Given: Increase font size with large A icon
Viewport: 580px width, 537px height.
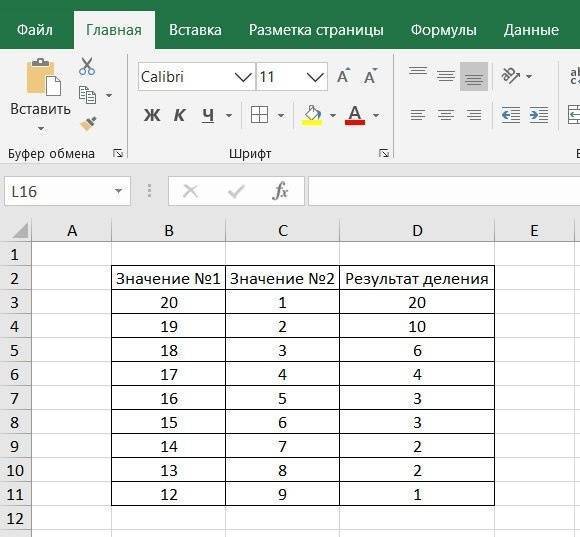Looking at the screenshot, I should click(x=343, y=76).
